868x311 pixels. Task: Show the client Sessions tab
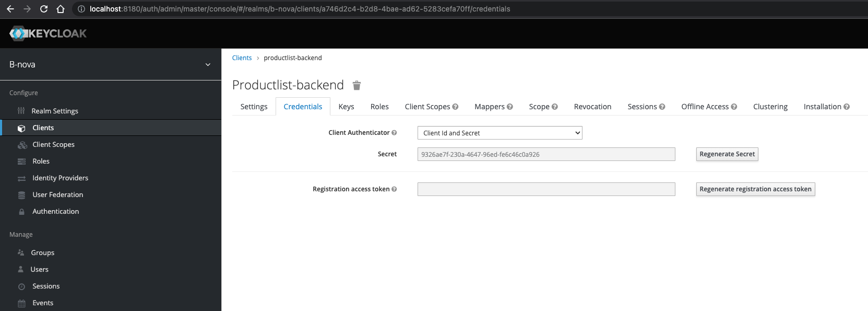click(646, 107)
